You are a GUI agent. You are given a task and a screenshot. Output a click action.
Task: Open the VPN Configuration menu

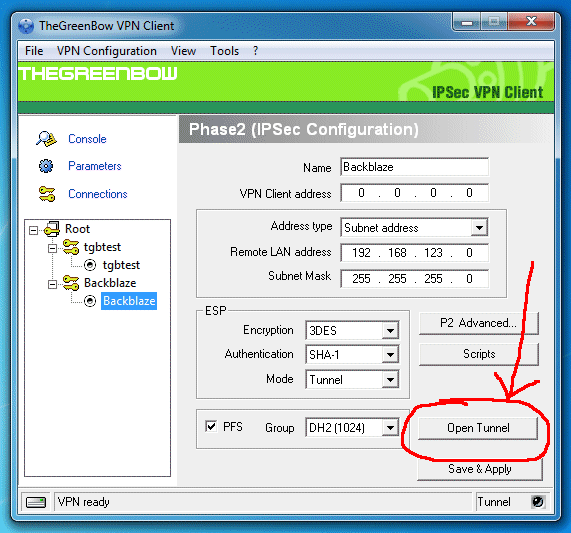pos(107,51)
